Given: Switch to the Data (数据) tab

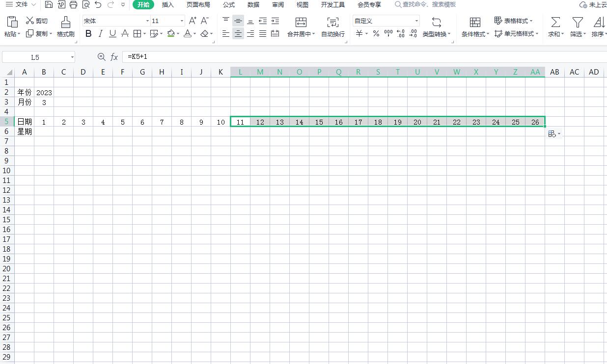Looking at the screenshot, I should [253, 4].
